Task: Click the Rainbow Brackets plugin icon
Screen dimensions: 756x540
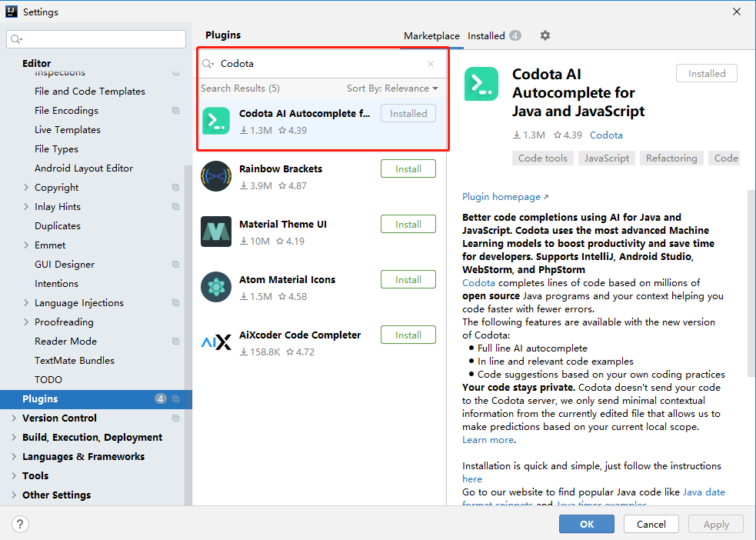Action: [216, 176]
